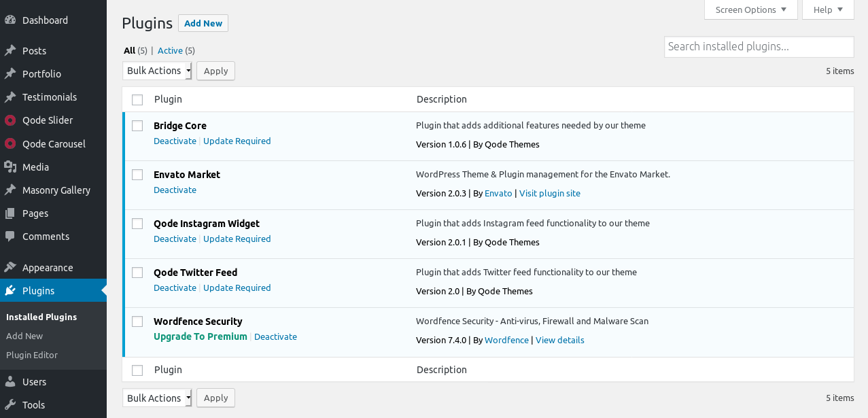Toggle the select-all checkbox in table header

coord(137,100)
